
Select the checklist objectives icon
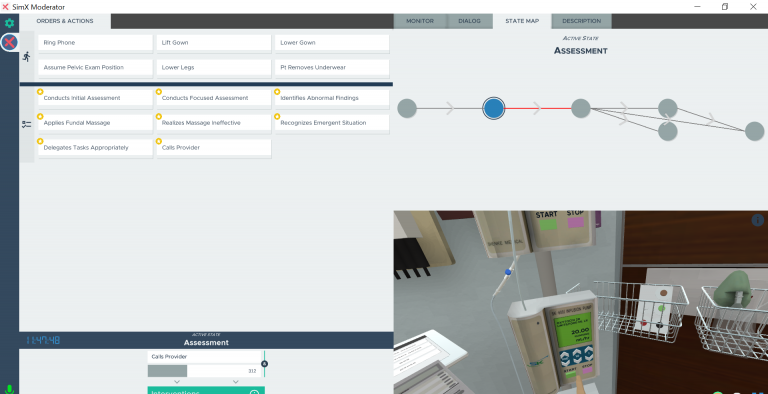pos(26,124)
